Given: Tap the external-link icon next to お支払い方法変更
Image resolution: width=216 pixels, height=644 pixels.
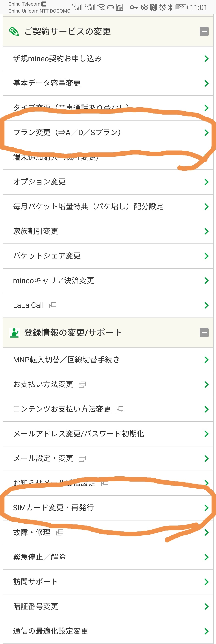Looking at the screenshot, I should click(82, 385).
